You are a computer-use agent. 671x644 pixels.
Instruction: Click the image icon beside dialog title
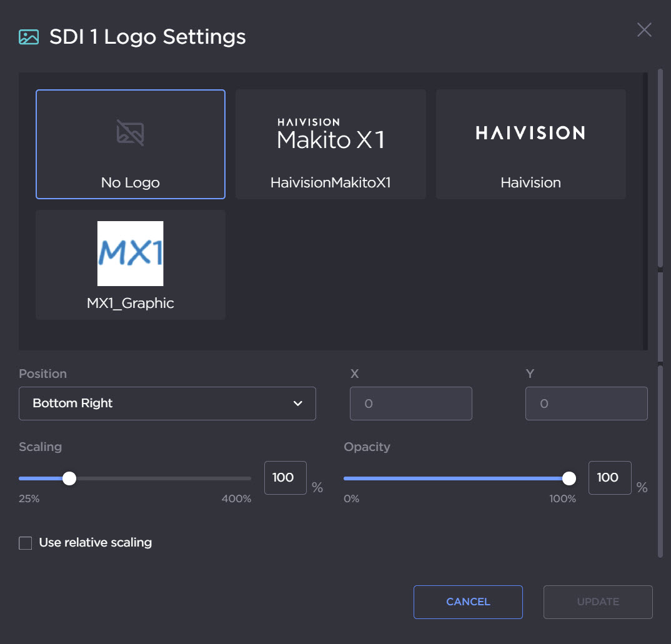pos(29,37)
